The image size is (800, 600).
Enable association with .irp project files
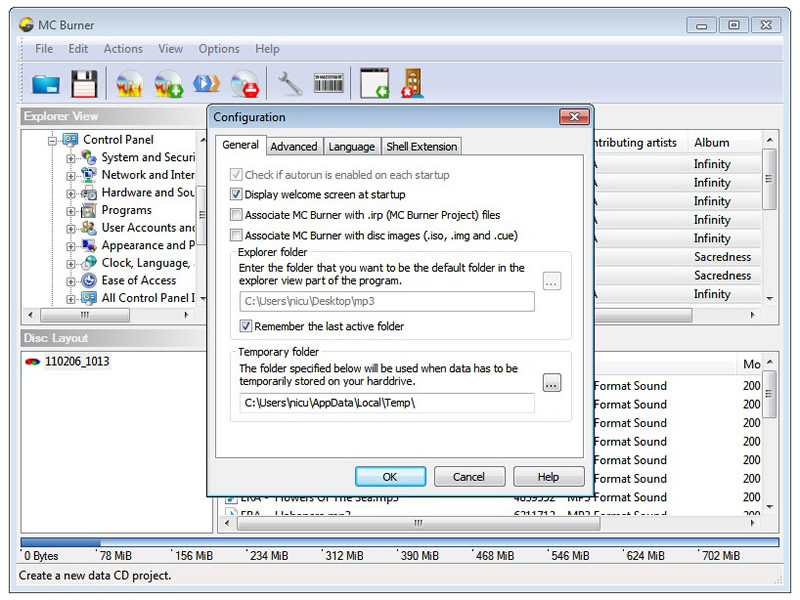[236, 215]
